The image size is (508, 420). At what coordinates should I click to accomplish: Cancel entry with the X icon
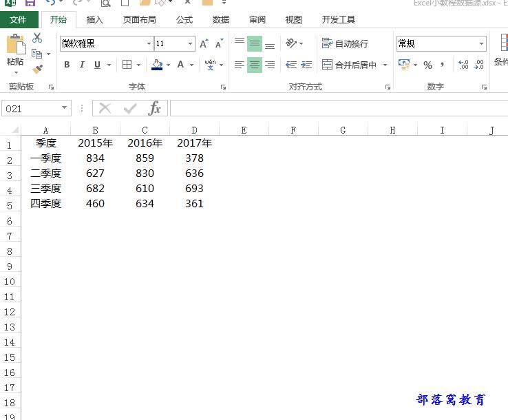(x=105, y=108)
